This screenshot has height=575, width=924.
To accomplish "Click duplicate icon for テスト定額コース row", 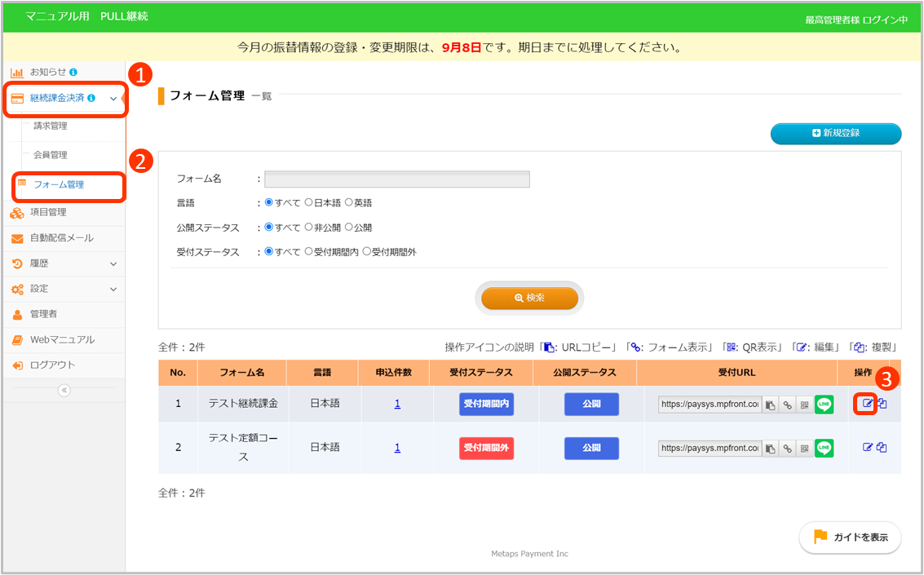I will click(x=882, y=447).
